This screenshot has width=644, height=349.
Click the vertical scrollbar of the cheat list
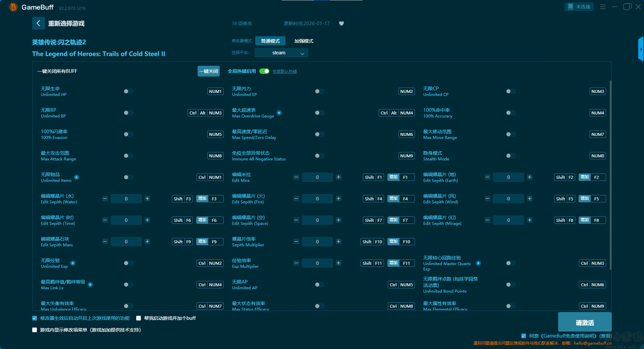(610, 174)
